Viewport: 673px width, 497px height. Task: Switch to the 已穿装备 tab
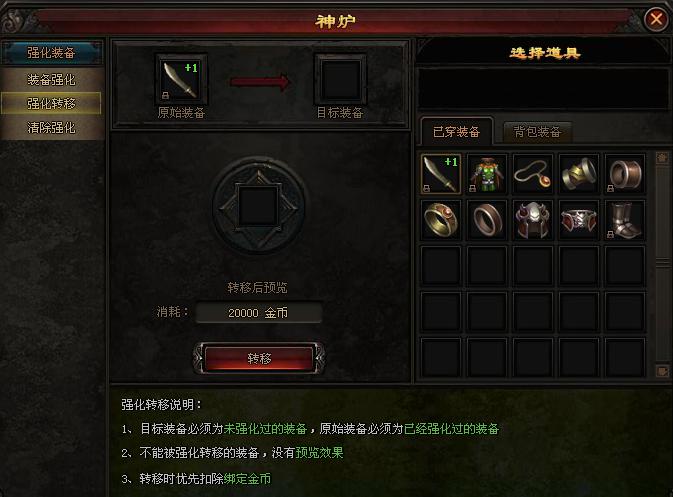coord(456,131)
